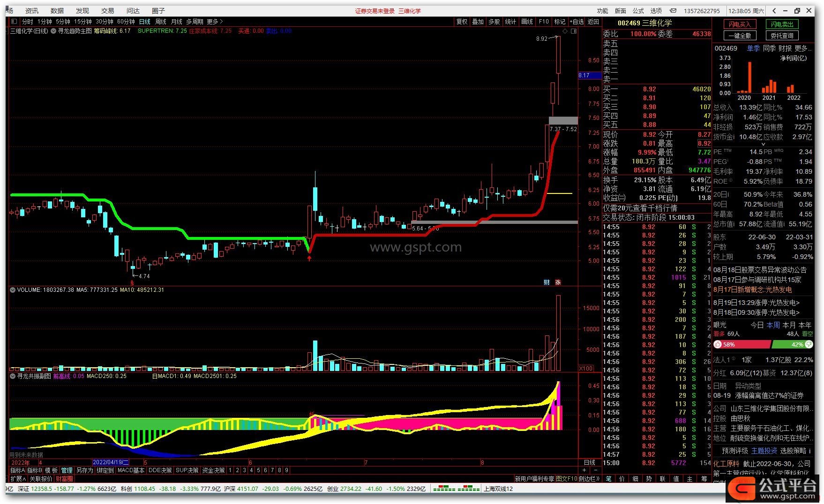Click the back arrow in title bar
The width and height of the screenshot is (824, 504).
pyautogui.click(x=774, y=11)
